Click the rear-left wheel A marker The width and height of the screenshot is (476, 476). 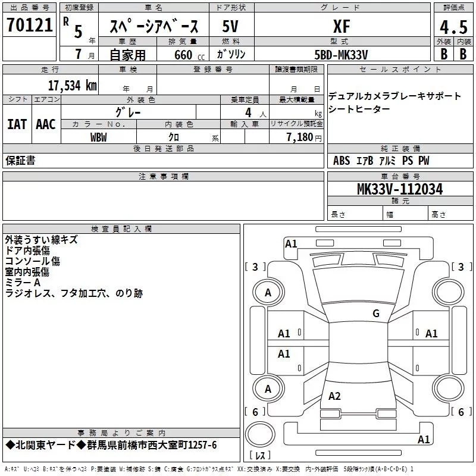coord(268,389)
